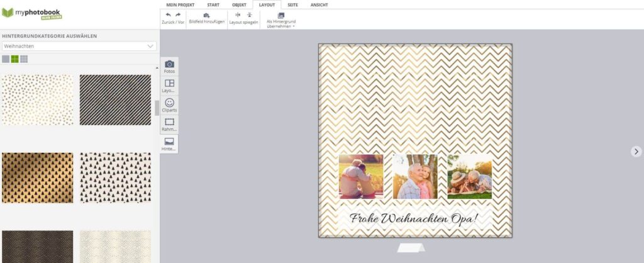Choose the gold background with black trees
644x263 pixels.
[37, 178]
